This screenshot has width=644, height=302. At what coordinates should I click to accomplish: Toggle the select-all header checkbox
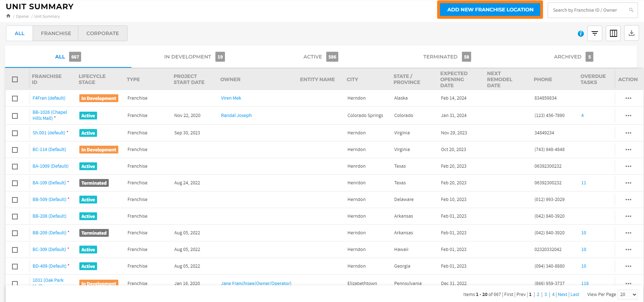tap(15, 79)
